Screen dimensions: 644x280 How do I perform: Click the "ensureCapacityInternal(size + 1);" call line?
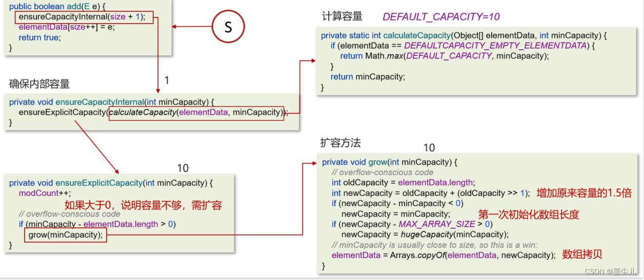pyautogui.click(x=82, y=17)
